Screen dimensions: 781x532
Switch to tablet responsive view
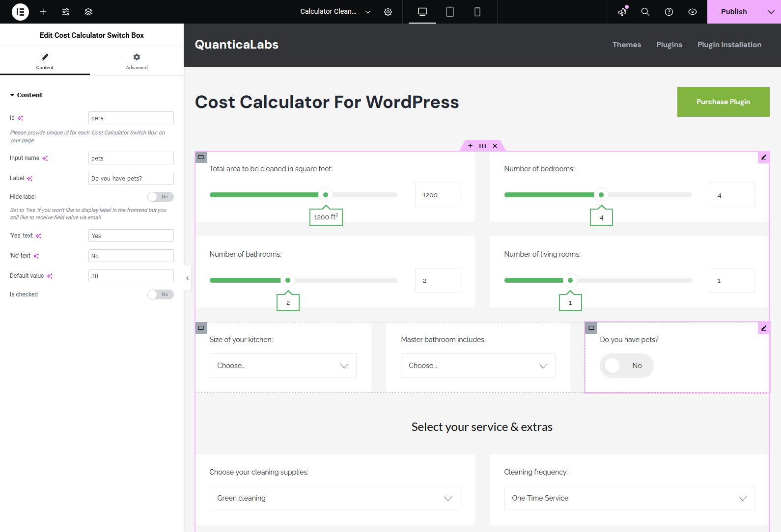point(450,12)
